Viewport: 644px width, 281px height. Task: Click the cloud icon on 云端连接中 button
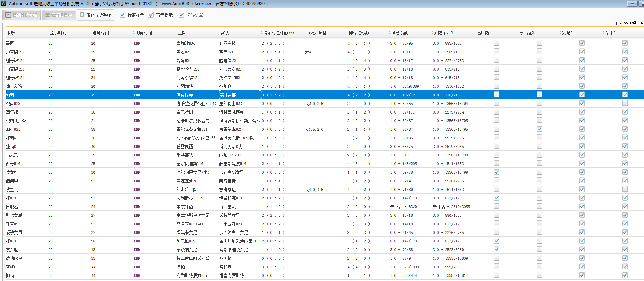[x=48, y=15]
